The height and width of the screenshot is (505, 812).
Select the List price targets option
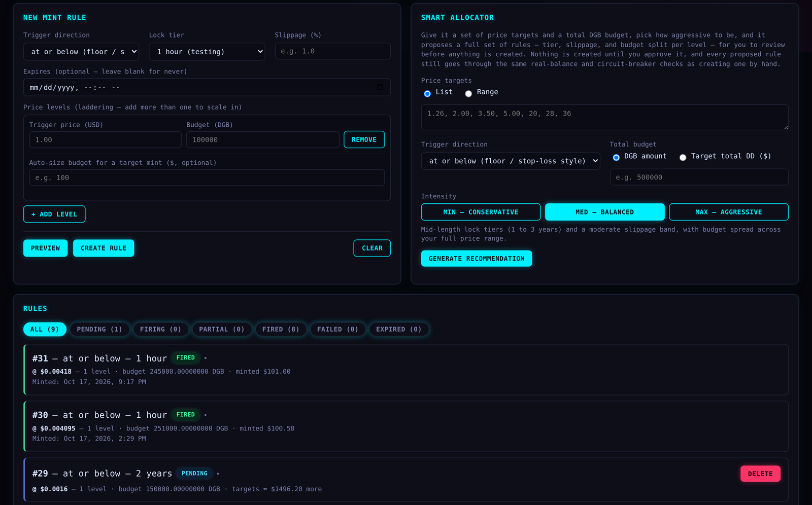click(427, 93)
